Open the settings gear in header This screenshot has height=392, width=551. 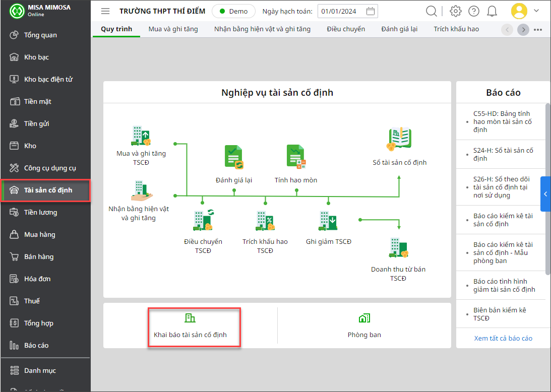pos(456,11)
